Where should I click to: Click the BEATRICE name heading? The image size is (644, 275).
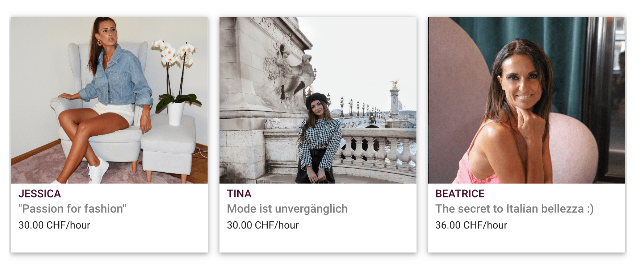[460, 194]
